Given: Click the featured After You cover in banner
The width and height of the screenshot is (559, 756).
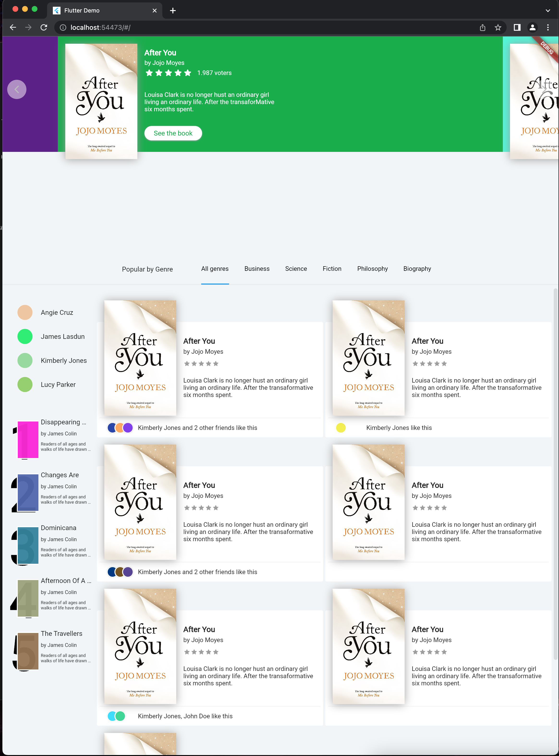Looking at the screenshot, I should [101, 101].
